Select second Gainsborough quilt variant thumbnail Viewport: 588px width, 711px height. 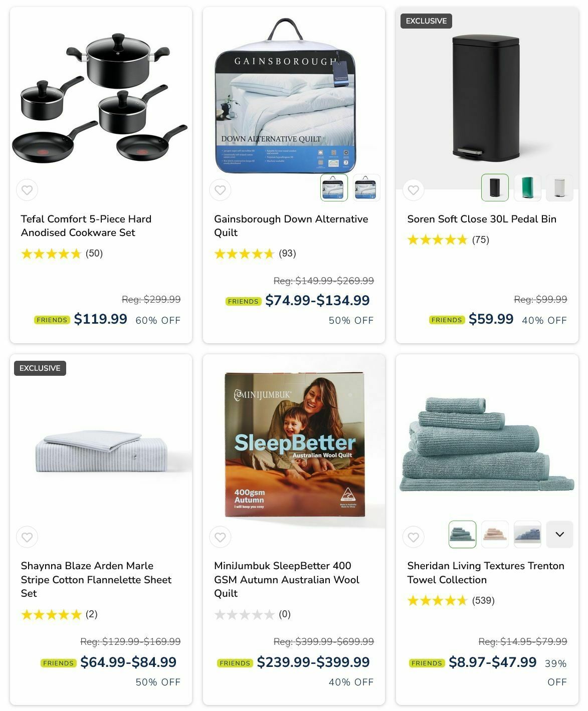[x=366, y=187]
